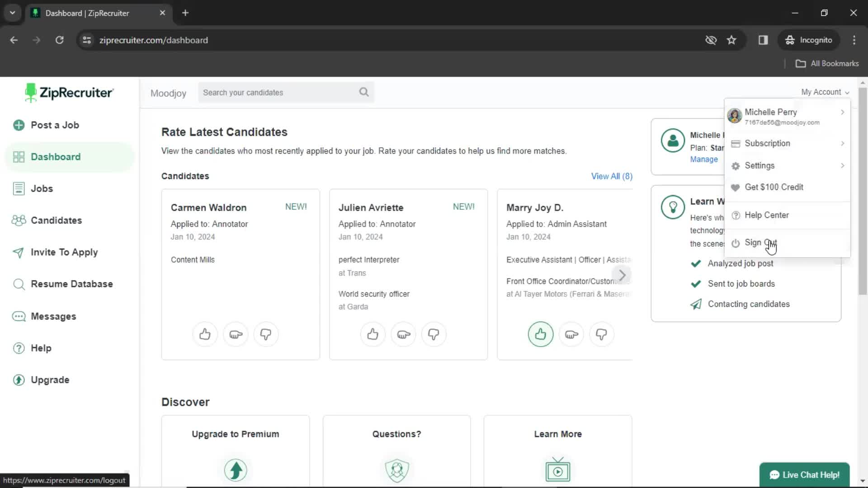Viewport: 868px width, 488px height.
Task: Click the Upgrade to Premium arrow icon
Action: [x=236, y=470]
